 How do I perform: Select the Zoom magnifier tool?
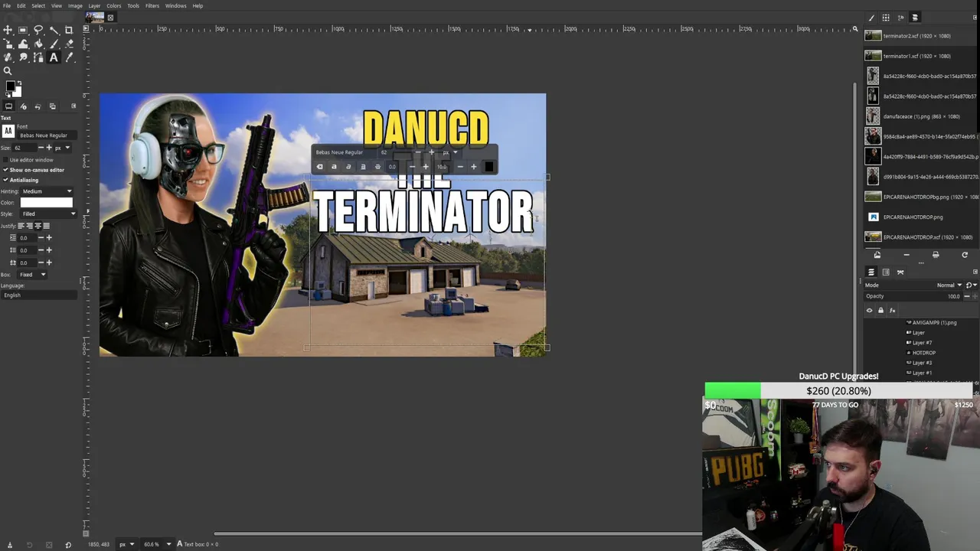click(8, 71)
